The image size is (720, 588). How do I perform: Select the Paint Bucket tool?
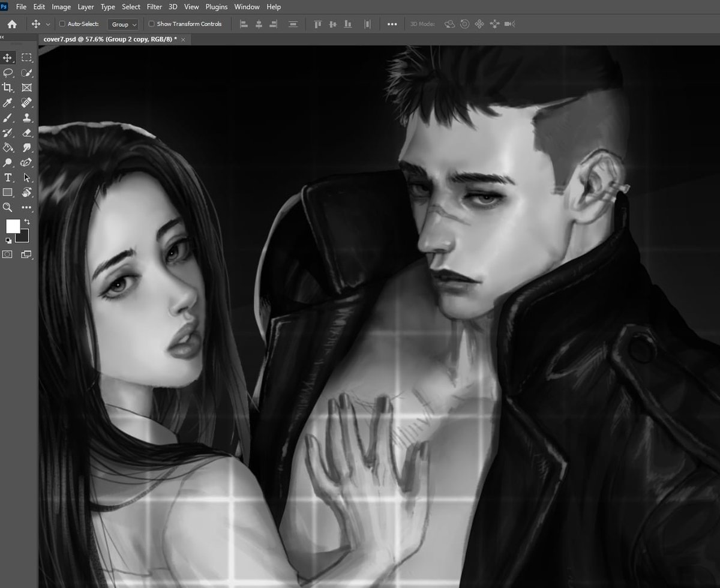point(8,148)
